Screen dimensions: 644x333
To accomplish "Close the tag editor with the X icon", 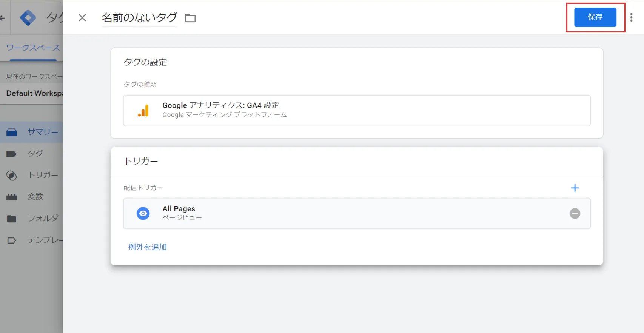I will point(82,18).
